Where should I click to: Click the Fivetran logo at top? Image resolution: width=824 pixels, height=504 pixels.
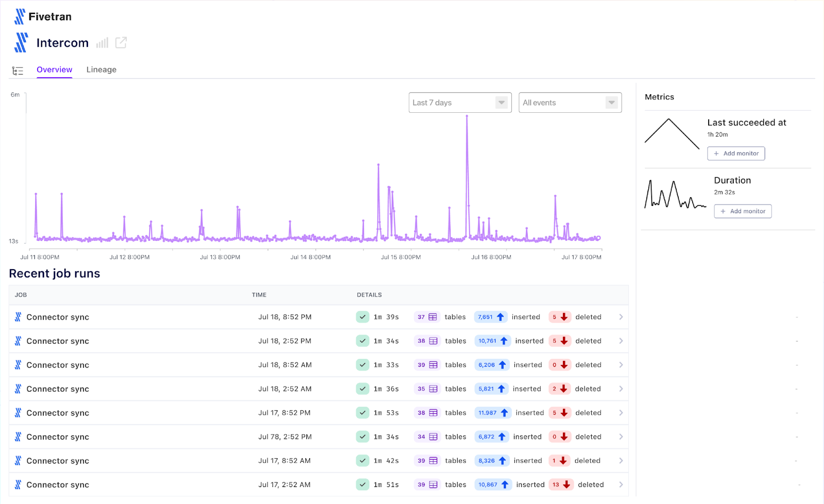tap(43, 16)
